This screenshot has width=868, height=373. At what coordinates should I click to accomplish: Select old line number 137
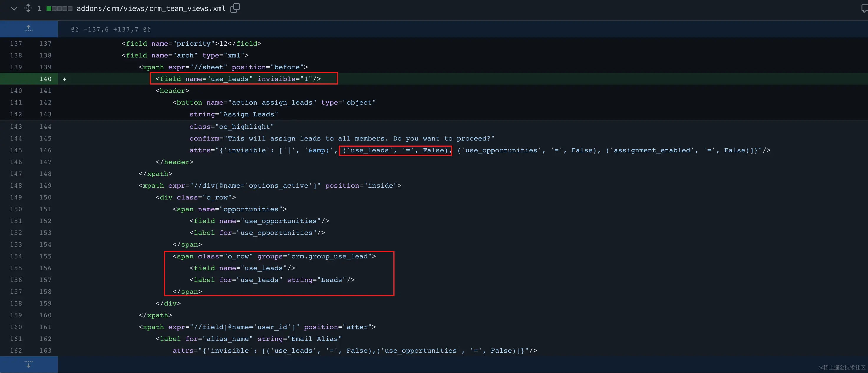point(16,44)
